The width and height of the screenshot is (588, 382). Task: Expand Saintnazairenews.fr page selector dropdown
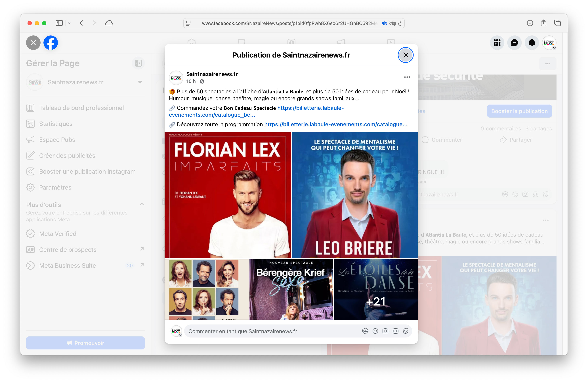click(140, 82)
